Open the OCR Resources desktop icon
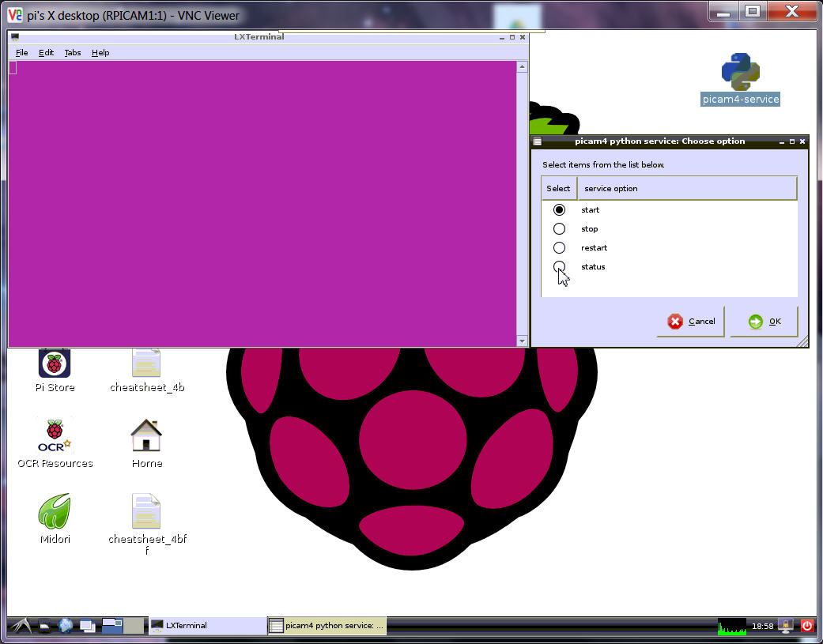 [55, 437]
